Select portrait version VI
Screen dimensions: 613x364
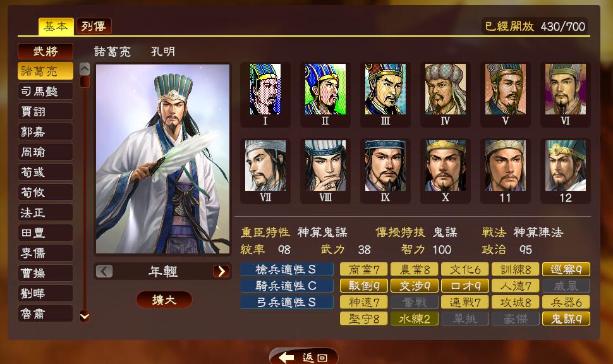(566, 94)
